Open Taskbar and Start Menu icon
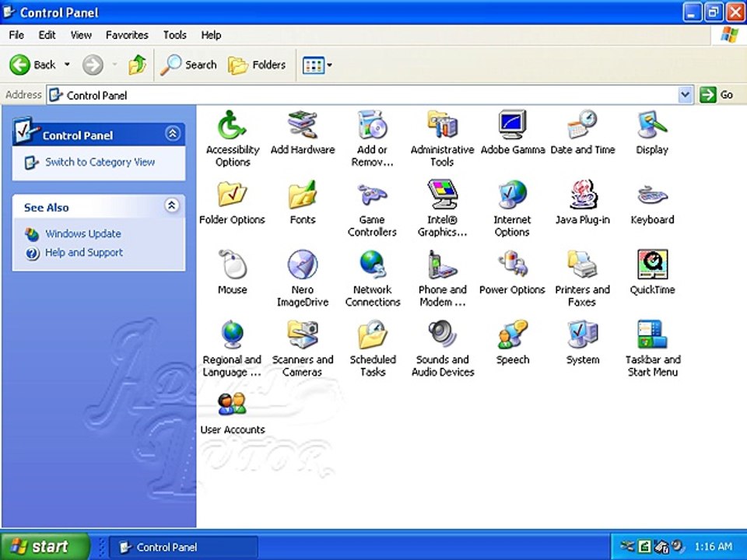 [652, 335]
